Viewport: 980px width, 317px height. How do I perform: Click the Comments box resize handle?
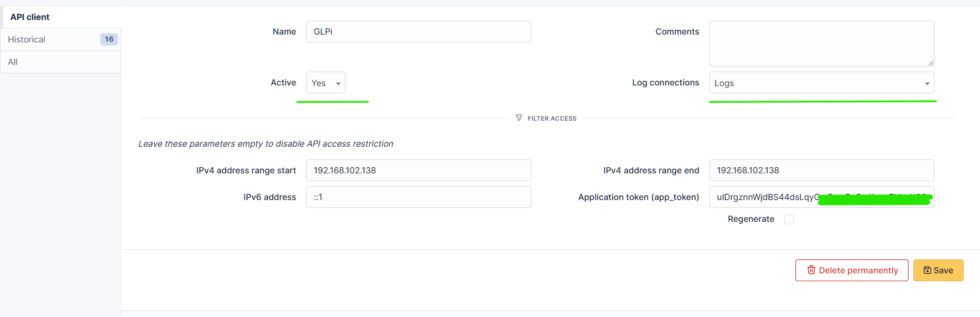point(930,62)
